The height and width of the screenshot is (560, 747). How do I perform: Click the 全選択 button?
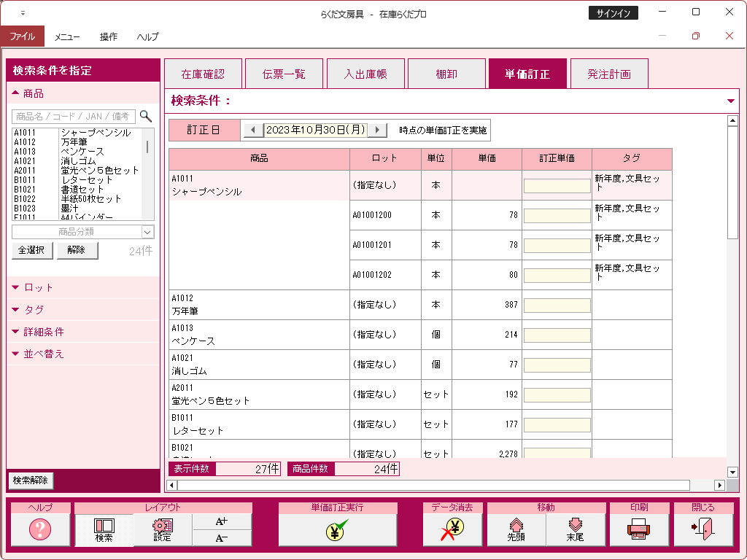coord(31,251)
